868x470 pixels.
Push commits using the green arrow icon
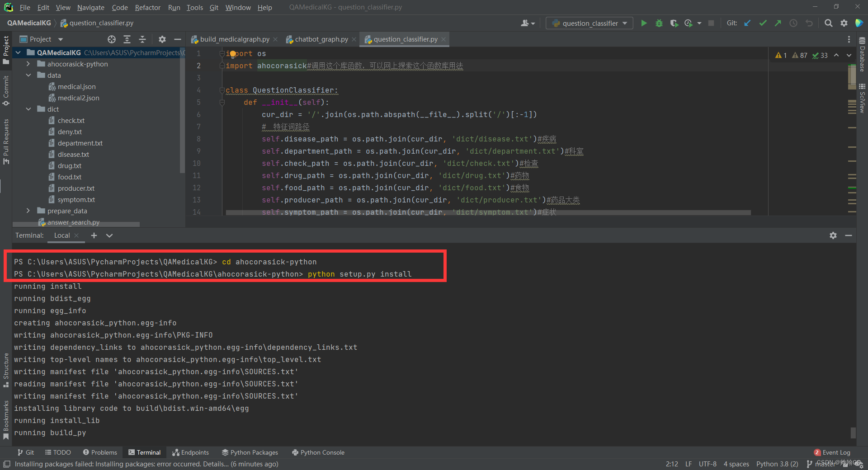click(778, 23)
